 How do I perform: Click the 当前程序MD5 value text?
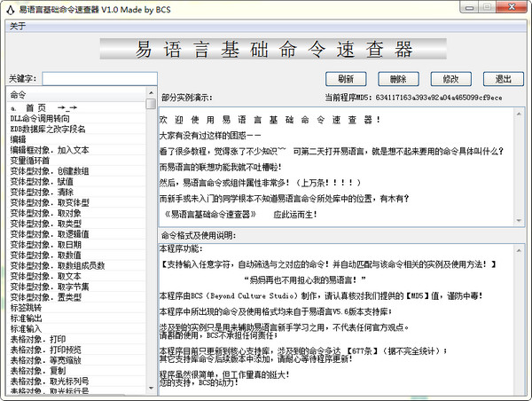pos(439,98)
